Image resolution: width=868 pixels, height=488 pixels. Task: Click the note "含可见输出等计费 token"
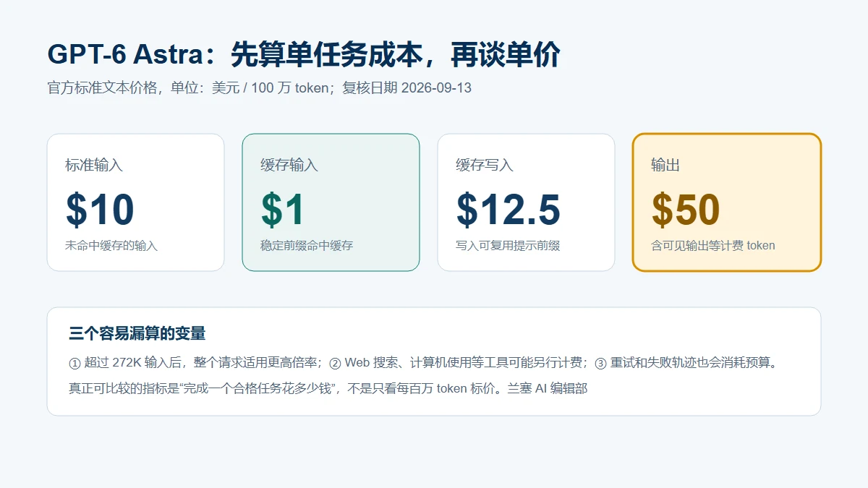point(713,246)
